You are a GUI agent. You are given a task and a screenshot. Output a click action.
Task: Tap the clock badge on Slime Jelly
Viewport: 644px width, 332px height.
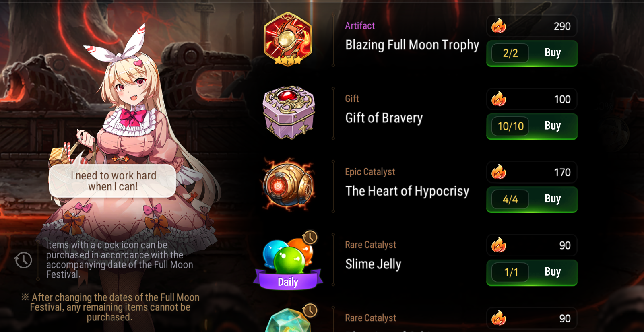tap(310, 238)
